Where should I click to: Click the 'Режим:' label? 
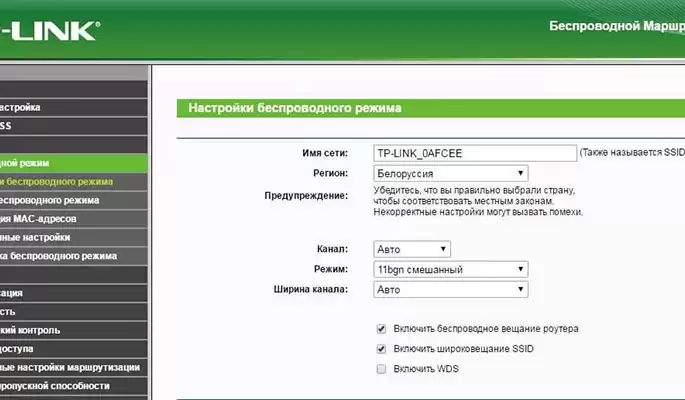click(x=331, y=269)
